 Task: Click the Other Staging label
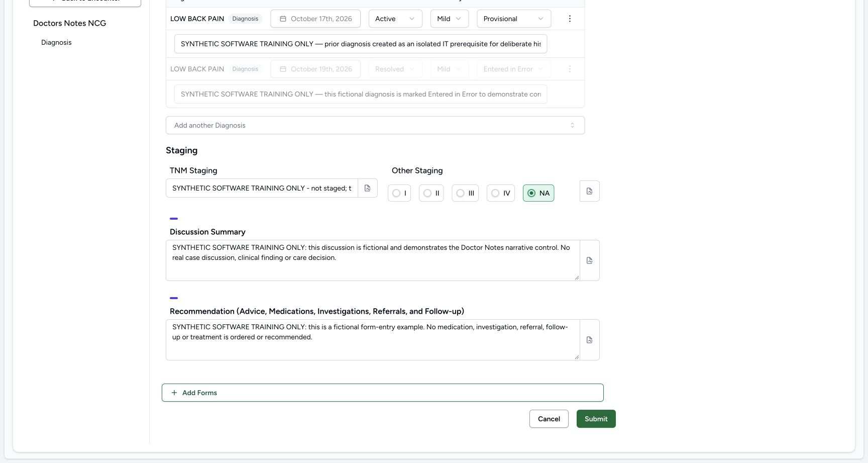tap(417, 170)
